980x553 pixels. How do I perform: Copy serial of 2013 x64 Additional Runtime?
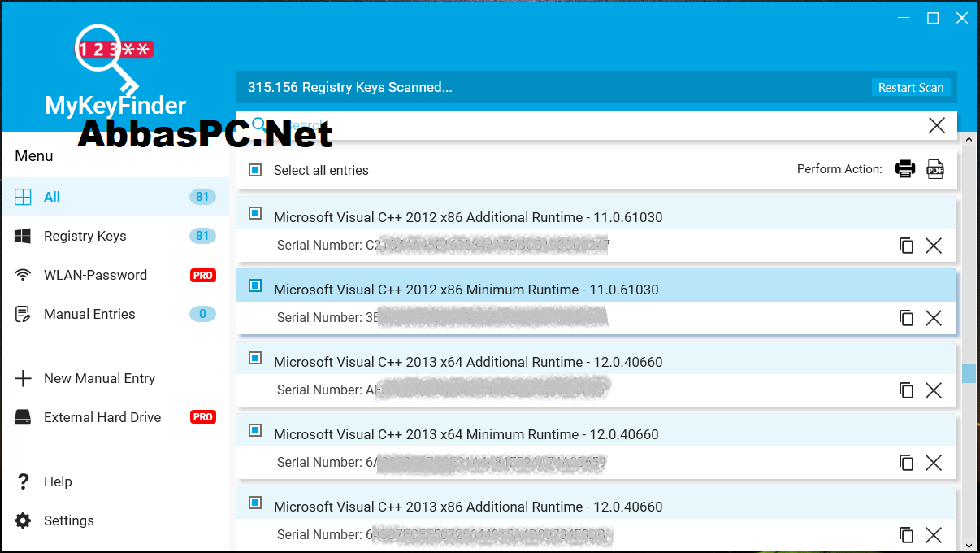point(906,390)
